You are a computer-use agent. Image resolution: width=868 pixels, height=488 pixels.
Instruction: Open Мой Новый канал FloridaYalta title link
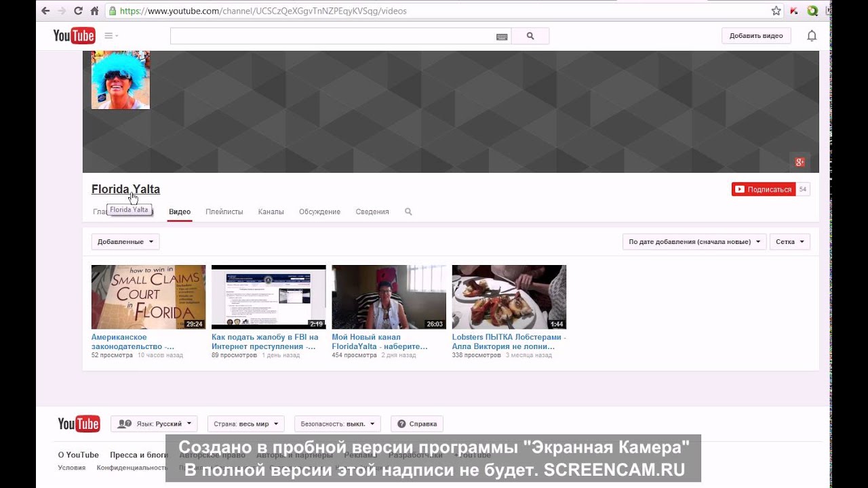coord(379,342)
